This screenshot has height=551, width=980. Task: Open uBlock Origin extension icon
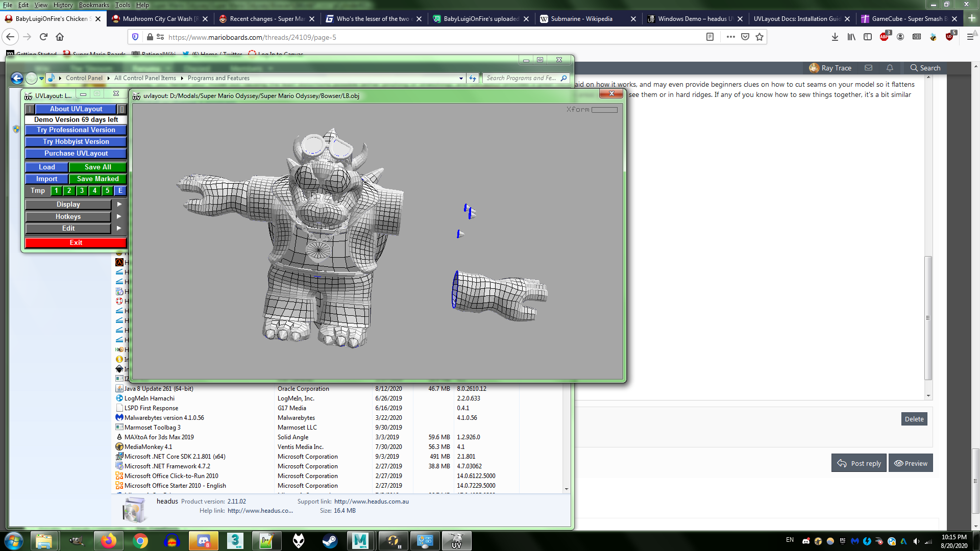tap(950, 37)
